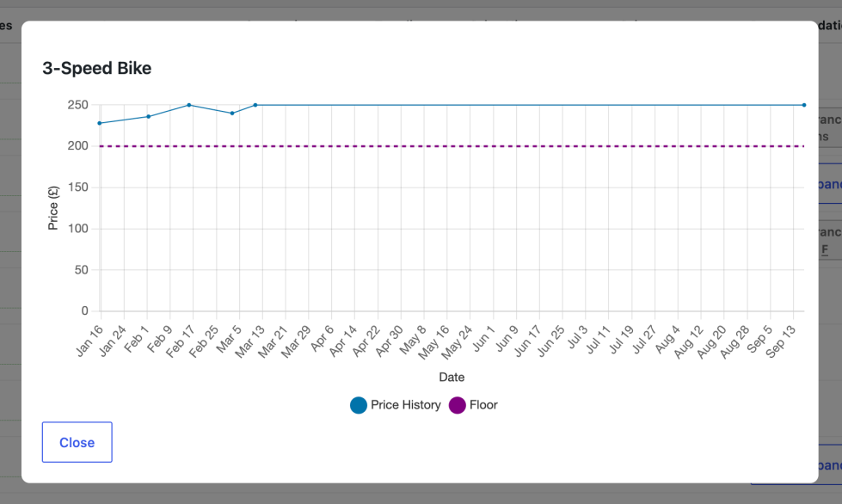This screenshot has width=842, height=504.
Task: Select the last data point at chart's right end
Action: (804, 105)
